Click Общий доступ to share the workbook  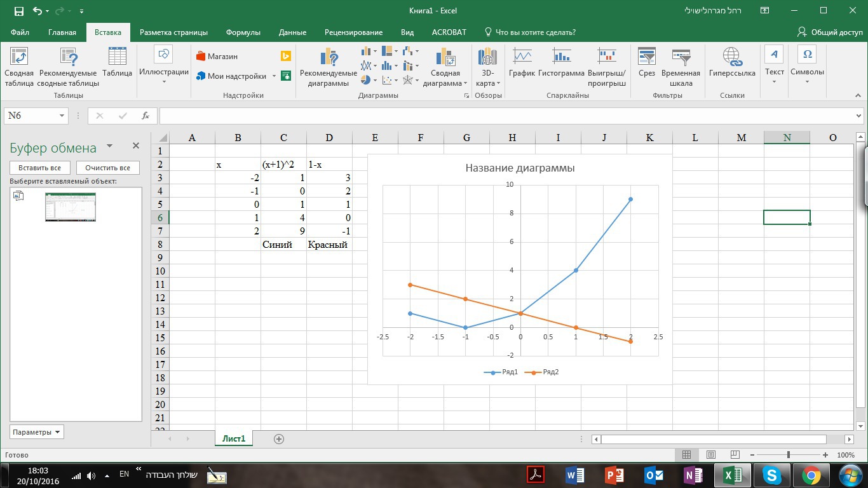click(x=830, y=32)
